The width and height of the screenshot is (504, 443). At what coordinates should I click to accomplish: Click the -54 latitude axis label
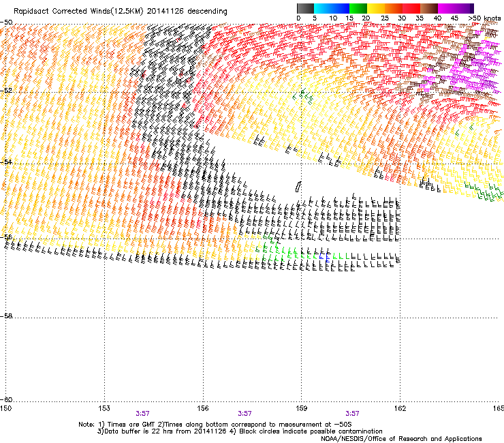pos(7,162)
